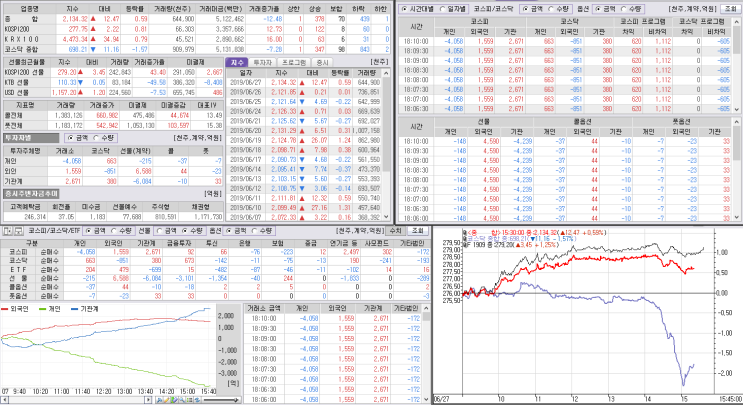Viewport: 743px width, 405px height.
Task: Select 금액 for 선물 in bottom panel
Action: pyautogui.click(x=159, y=231)
